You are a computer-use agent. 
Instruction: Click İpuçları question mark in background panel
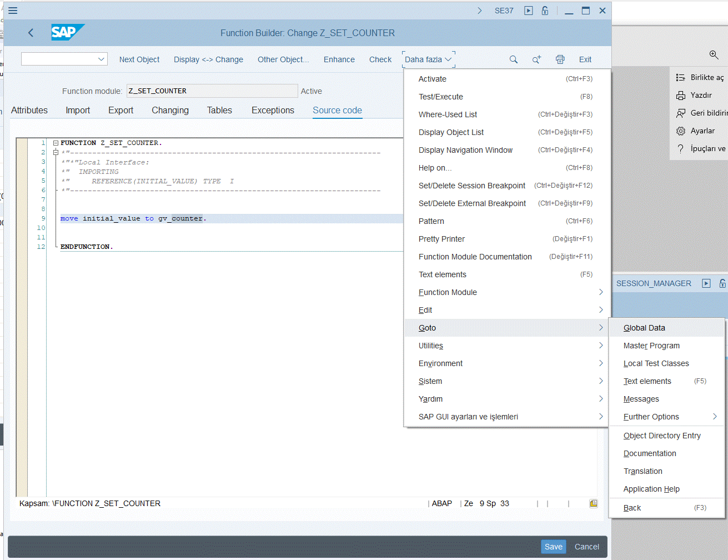(681, 148)
